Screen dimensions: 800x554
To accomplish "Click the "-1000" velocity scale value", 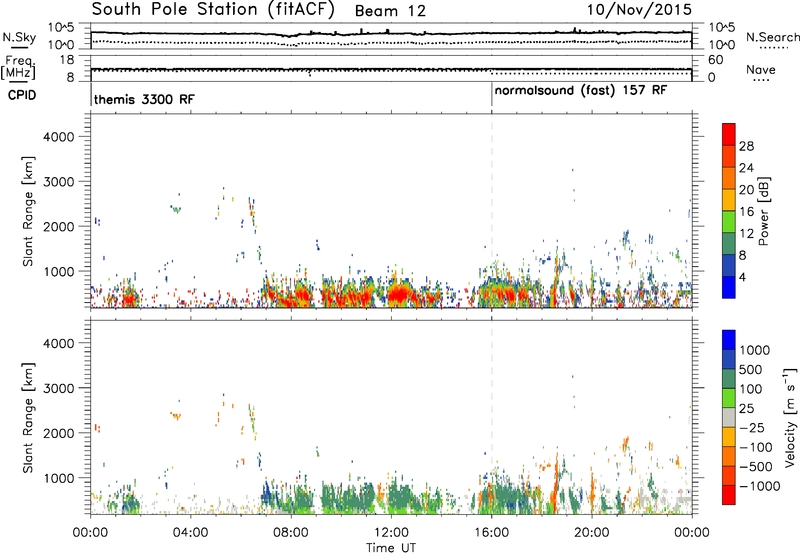I will 759,486.
